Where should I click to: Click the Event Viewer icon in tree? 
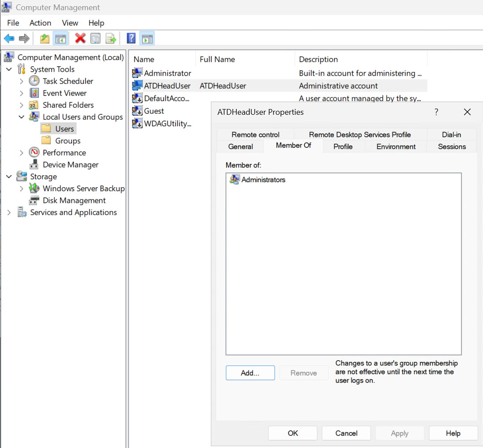pyautogui.click(x=34, y=93)
